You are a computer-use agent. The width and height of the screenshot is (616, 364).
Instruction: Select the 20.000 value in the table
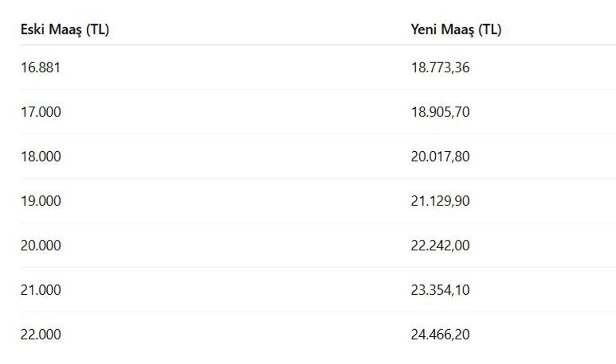(41, 246)
